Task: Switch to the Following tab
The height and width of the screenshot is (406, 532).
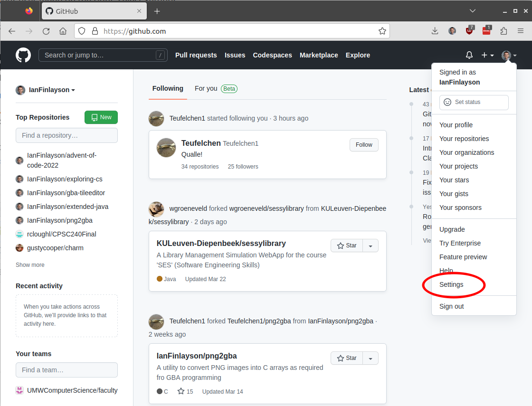Action: pos(168,88)
